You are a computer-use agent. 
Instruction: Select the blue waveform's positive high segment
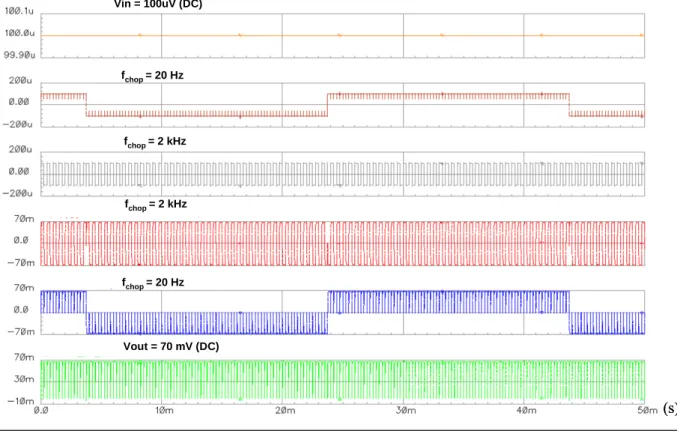coord(449,302)
